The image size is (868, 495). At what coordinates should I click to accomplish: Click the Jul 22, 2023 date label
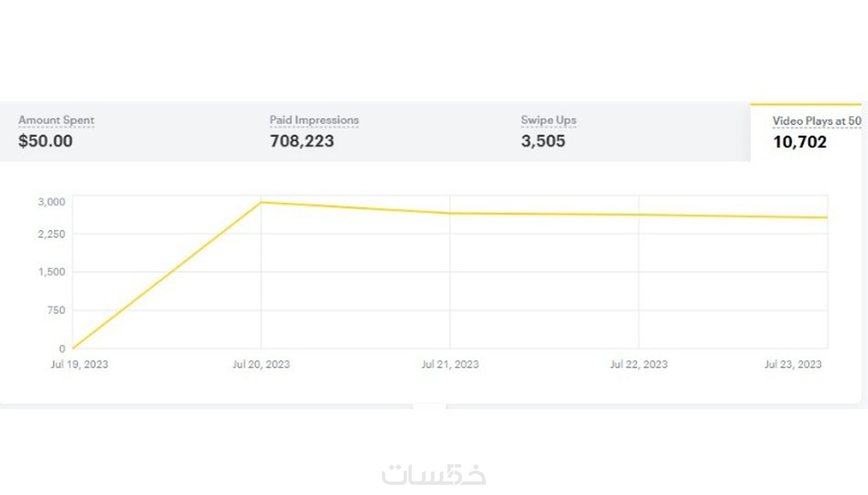click(x=639, y=364)
